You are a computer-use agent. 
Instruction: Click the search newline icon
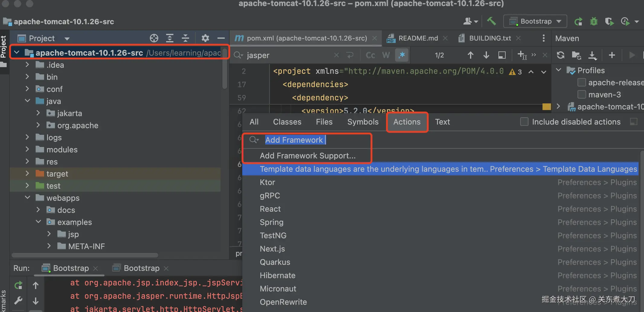pyautogui.click(x=350, y=55)
